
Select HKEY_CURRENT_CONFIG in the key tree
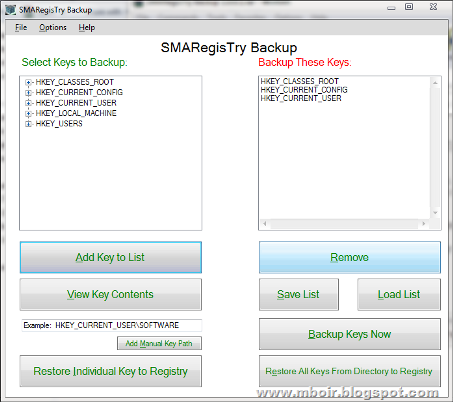[x=79, y=92]
